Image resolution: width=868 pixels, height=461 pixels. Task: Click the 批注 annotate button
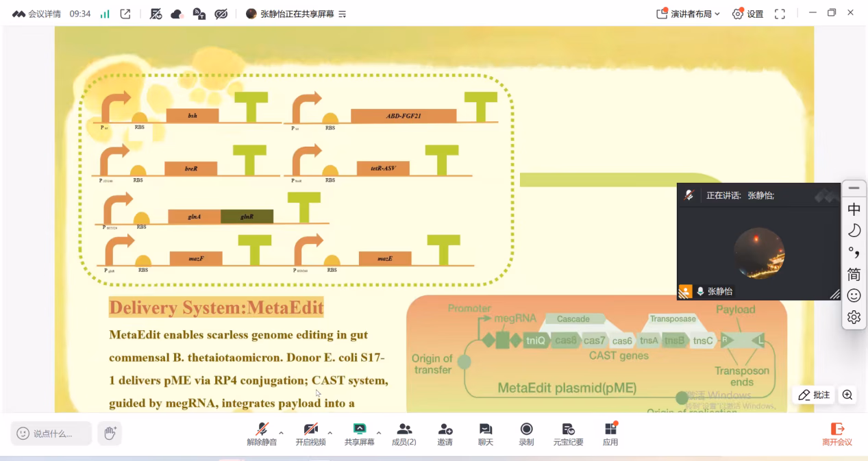(x=813, y=395)
